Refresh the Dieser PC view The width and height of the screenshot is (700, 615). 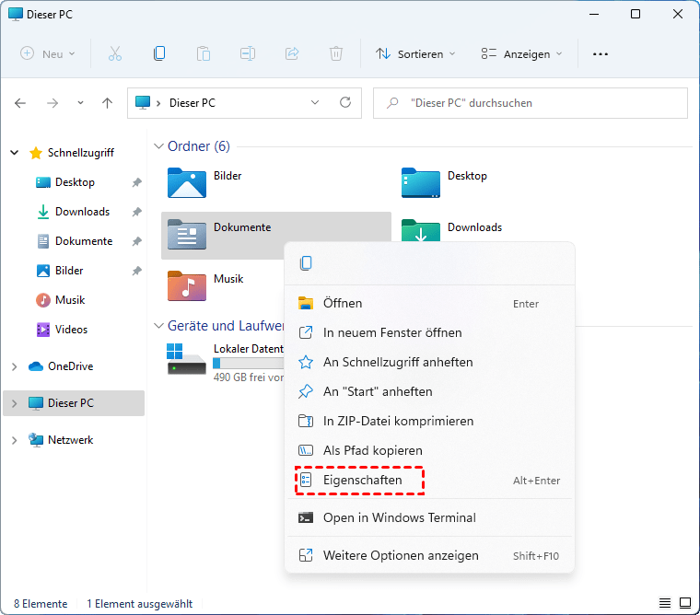point(345,102)
